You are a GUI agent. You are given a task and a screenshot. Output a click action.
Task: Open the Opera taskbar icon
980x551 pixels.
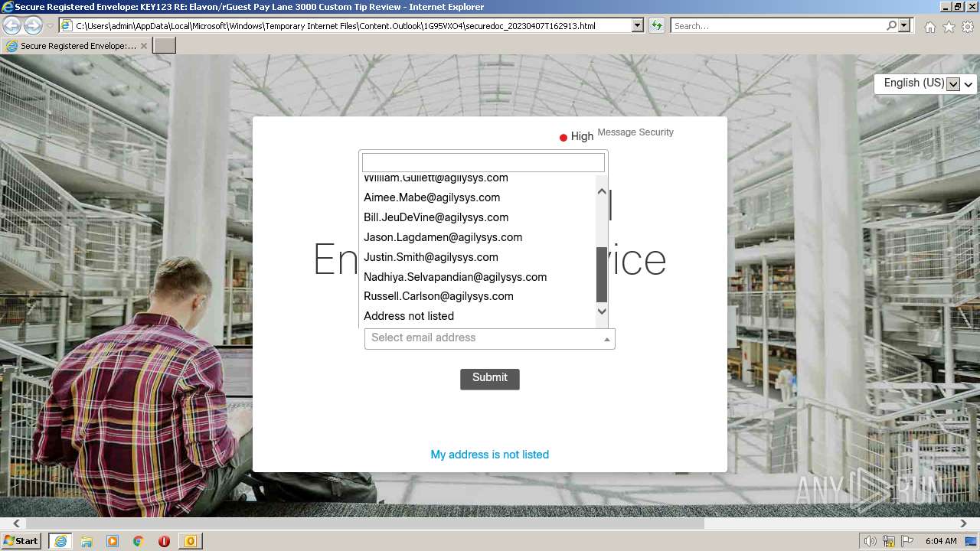tap(164, 541)
